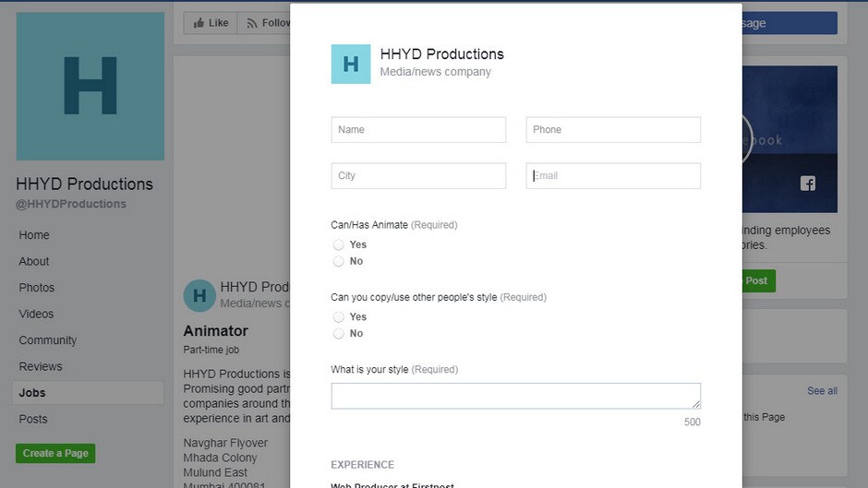Screen dimensions: 868x488
Task: Open the See all link
Action: coord(822,390)
